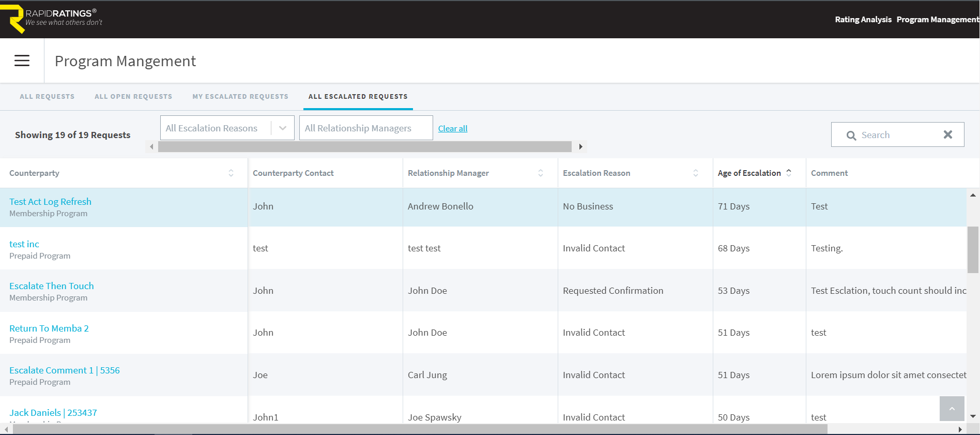Click the search magnifier icon
Viewport: 980px width, 435px height.
851,136
